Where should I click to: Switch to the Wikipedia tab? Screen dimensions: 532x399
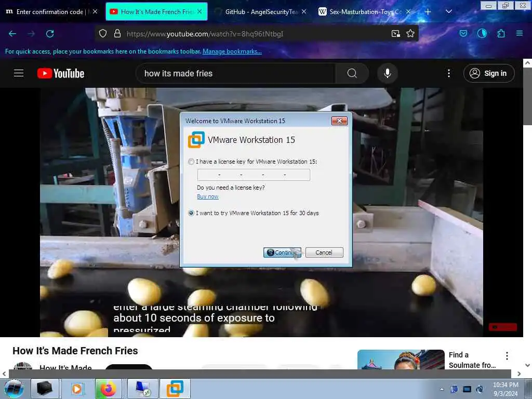coord(363,12)
